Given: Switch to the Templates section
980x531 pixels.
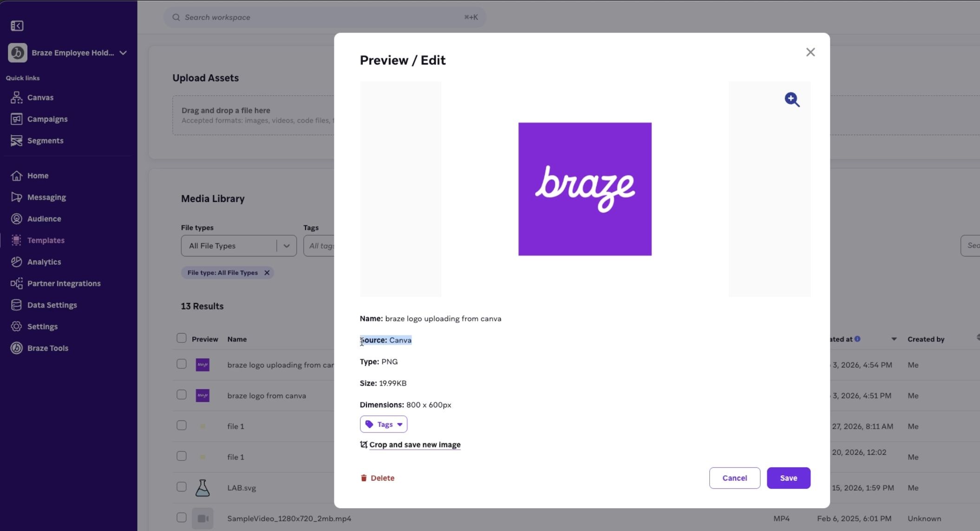Looking at the screenshot, I should click(45, 240).
